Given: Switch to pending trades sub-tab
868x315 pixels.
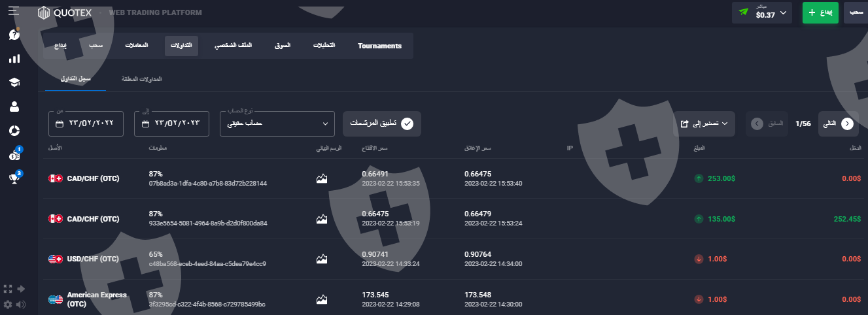Looking at the screenshot, I should [142, 79].
